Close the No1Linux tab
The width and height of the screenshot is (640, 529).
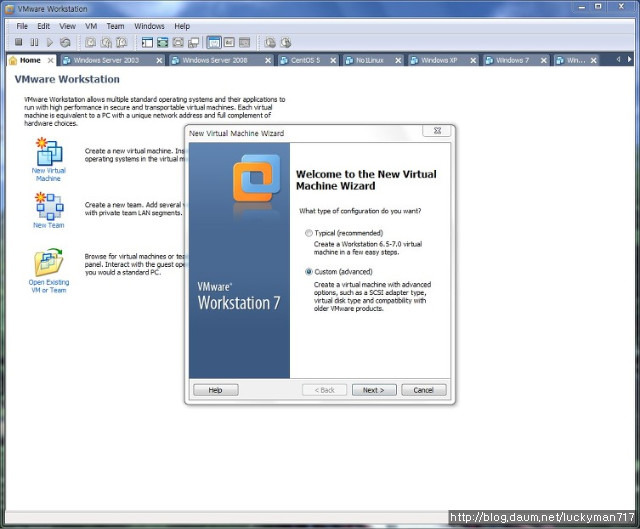398,60
